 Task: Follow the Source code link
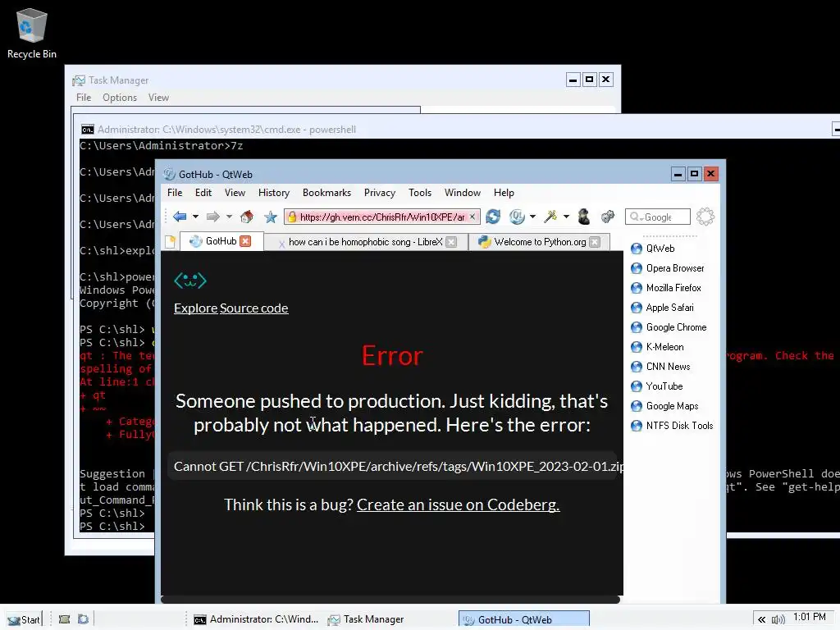(254, 308)
